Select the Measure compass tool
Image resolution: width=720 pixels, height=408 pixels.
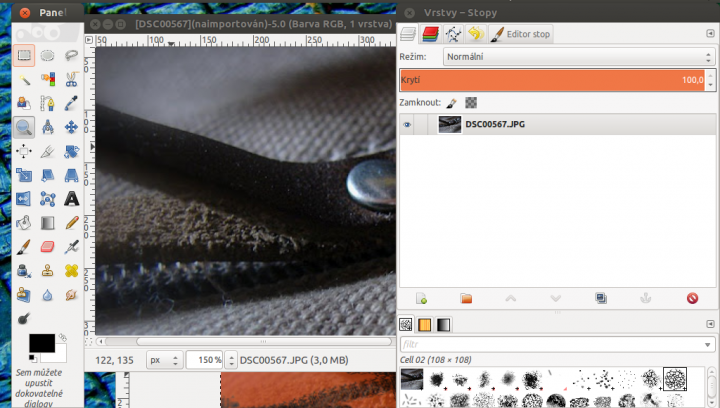[47, 127]
